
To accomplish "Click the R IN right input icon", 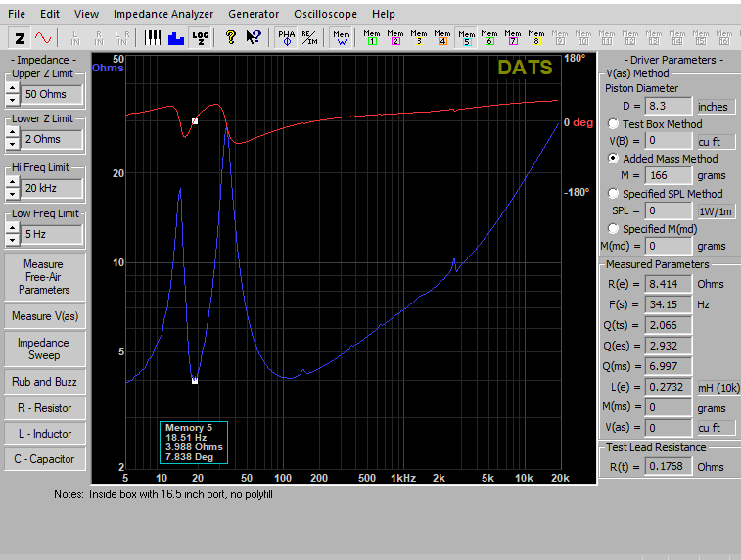I will (x=99, y=38).
